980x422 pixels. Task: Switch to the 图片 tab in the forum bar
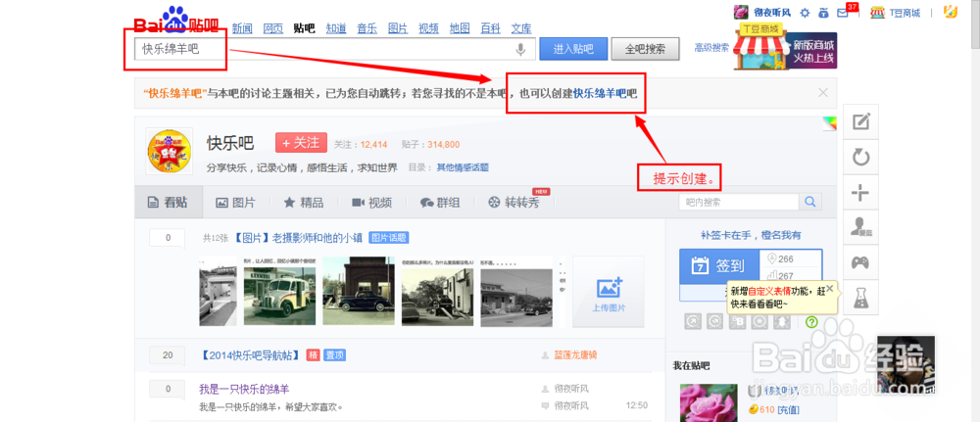[x=235, y=203]
